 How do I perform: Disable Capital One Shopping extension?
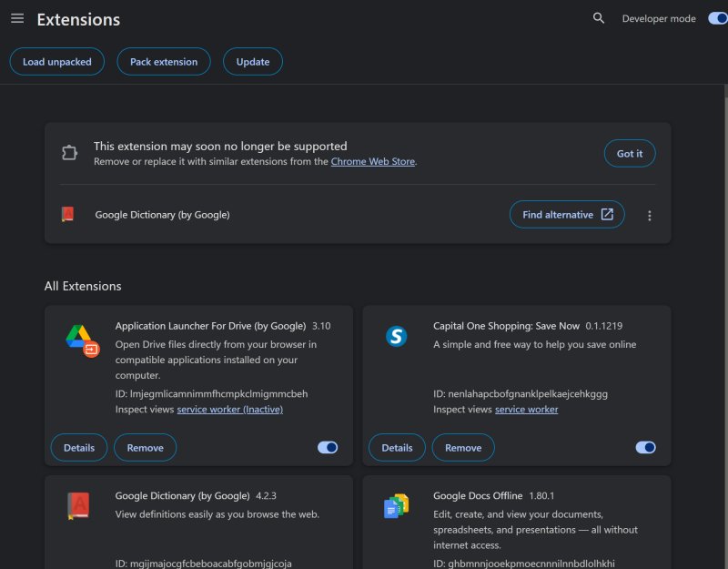pos(645,447)
